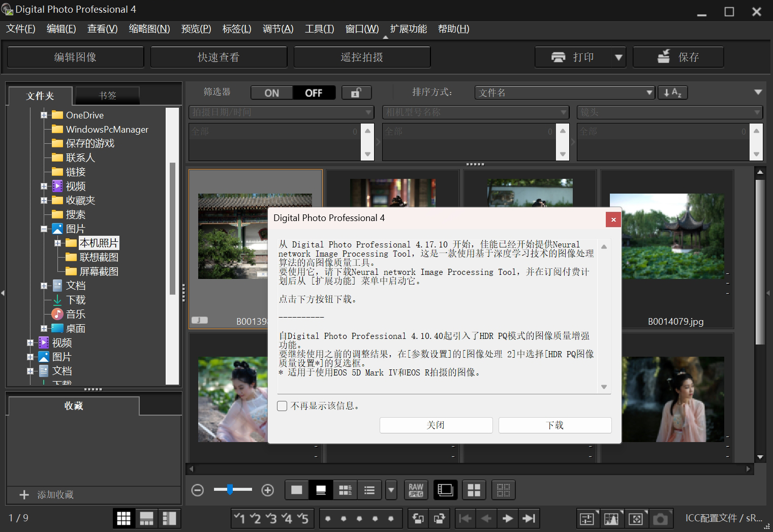
Task: Apply check mark 1 to image
Action: 239,518
